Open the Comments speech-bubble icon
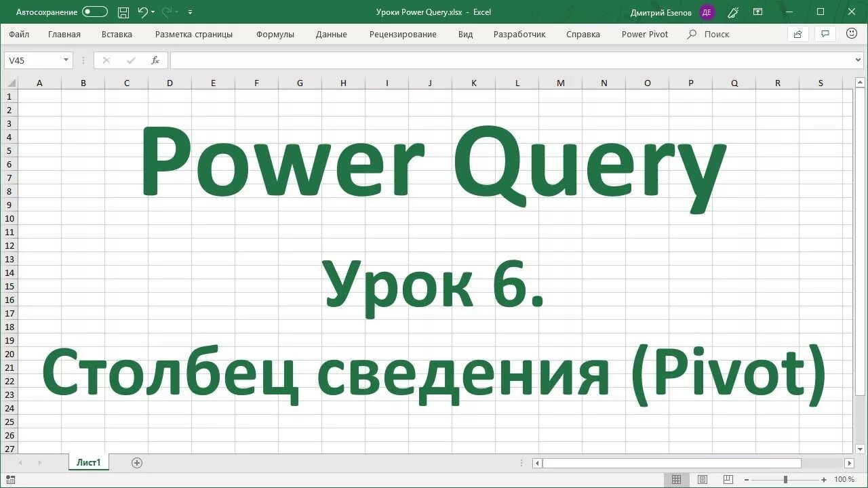 pos(825,34)
